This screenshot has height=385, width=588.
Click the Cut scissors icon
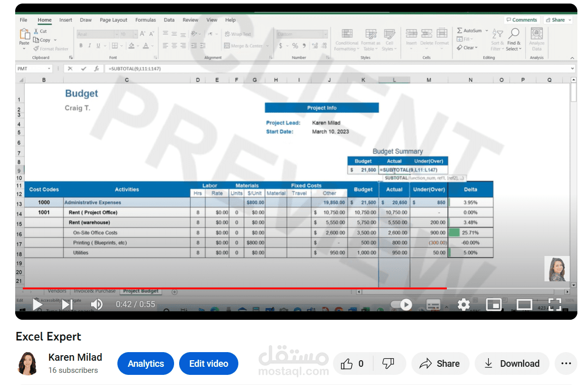coord(36,31)
